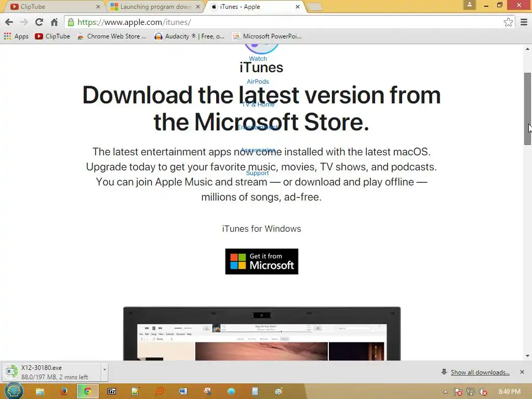Open the Chrome hamburger menu
532x399 pixels.
[x=524, y=22]
